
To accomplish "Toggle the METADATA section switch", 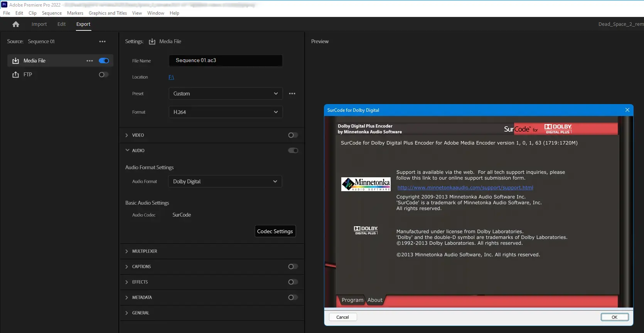I will [293, 298].
